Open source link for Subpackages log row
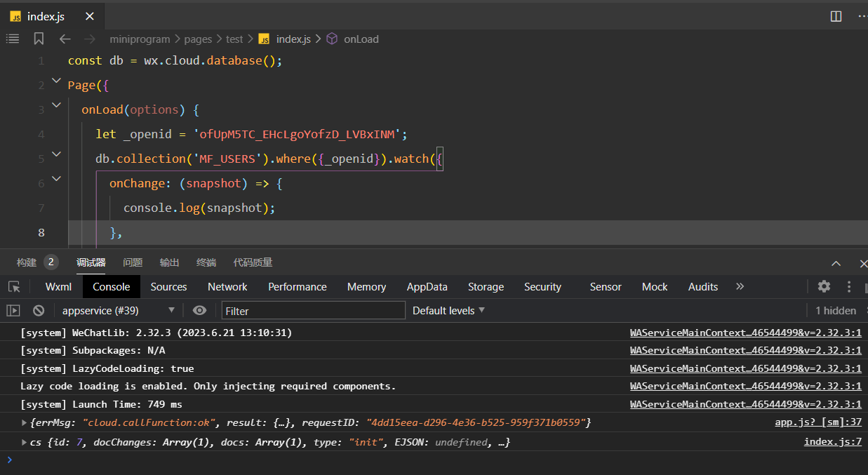This screenshot has width=868, height=475. click(x=746, y=350)
